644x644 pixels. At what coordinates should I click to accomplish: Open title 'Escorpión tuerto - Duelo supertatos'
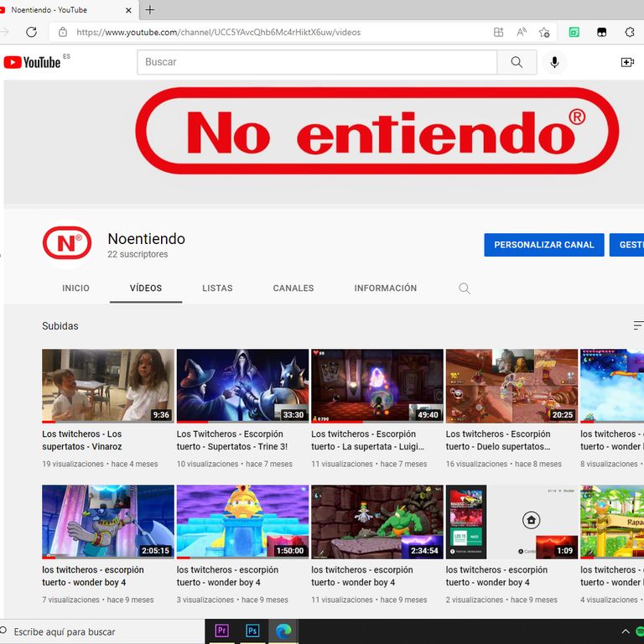click(498, 440)
